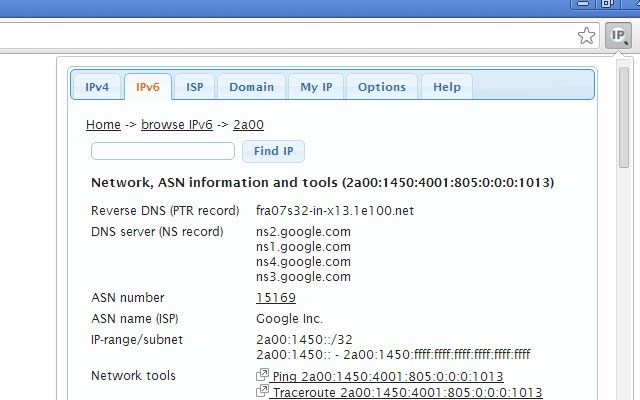
Task: Click the ns4.google.com DNS server entry
Action: coord(303,262)
